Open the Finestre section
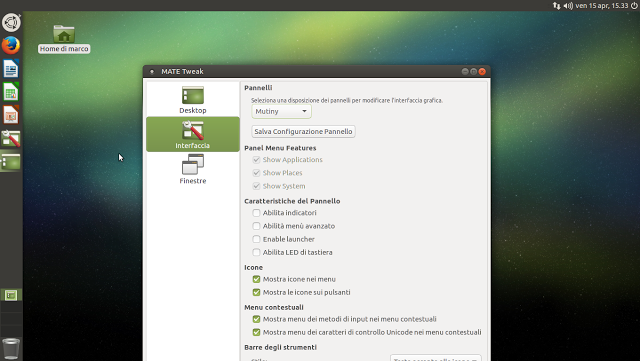This screenshot has height=361, width=640. [193, 169]
